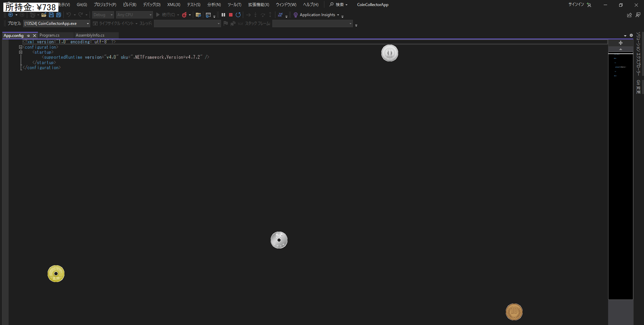644x325 pixels.
Task: Click the navigate backward arrow icon
Action: click(10, 15)
